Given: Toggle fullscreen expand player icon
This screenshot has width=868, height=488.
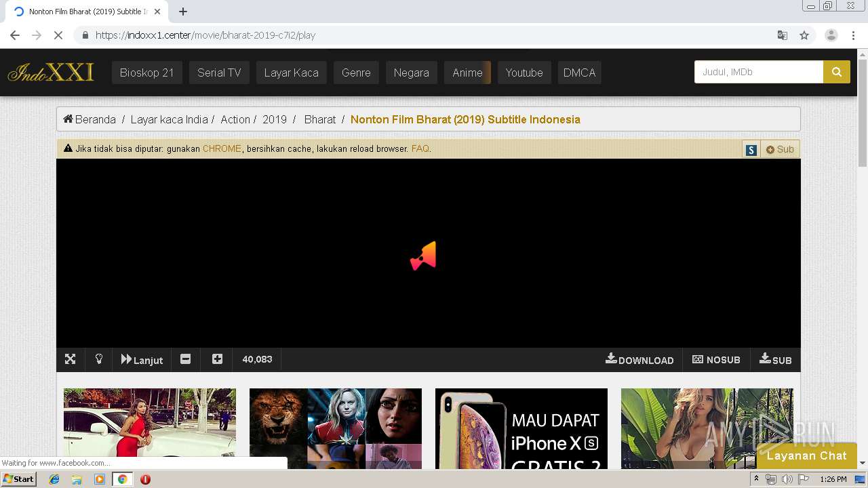Looking at the screenshot, I should [x=70, y=359].
